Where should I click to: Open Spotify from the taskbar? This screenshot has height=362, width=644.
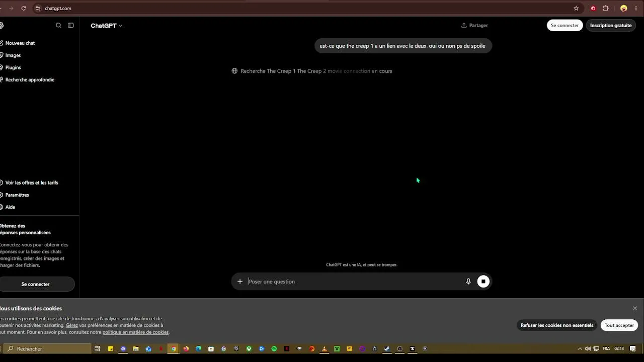tap(274, 348)
